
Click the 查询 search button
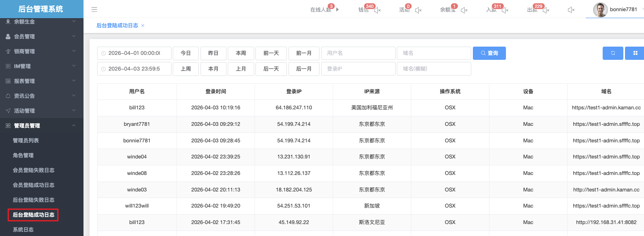click(489, 53)
